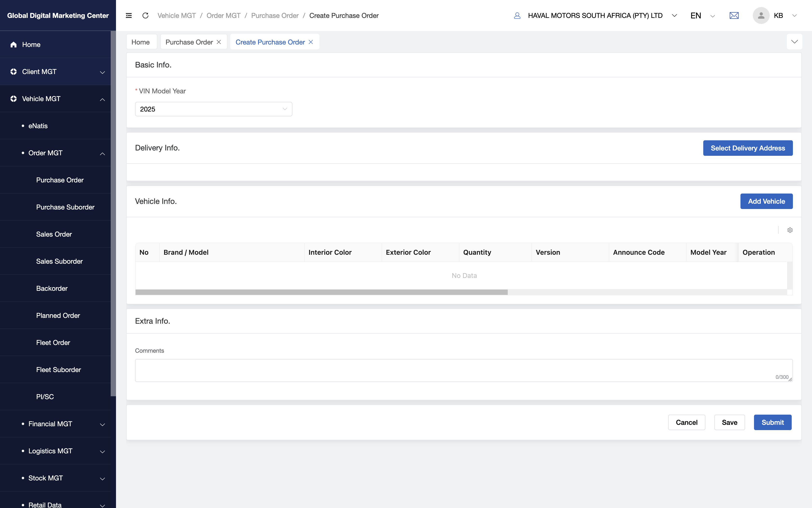The image size is (812, 508).
Task: Collapse the Order MGT submenu
Action: tap(102, 154)
